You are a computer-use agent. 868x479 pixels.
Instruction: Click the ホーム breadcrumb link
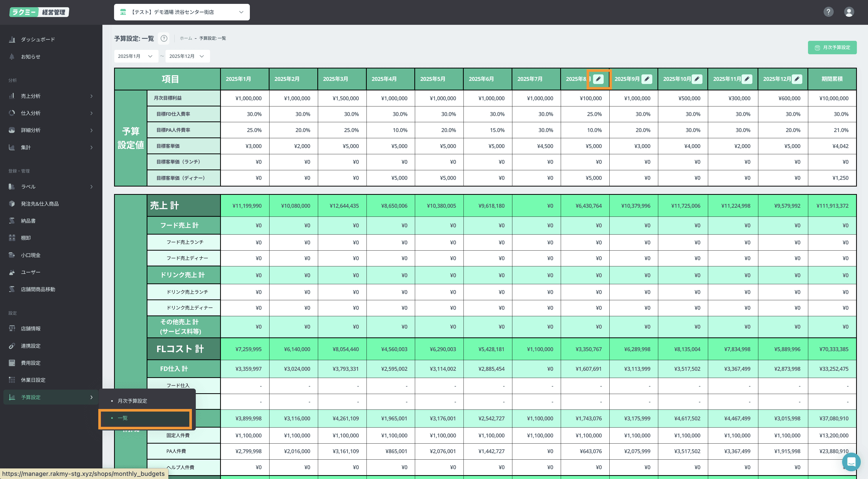[x=186, y=38]
